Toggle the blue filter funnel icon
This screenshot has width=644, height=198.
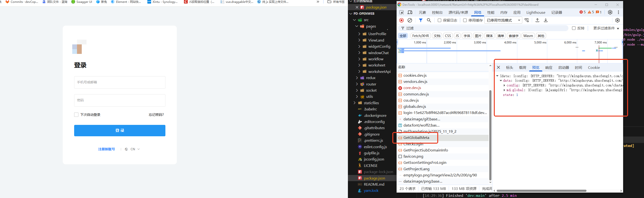(x=421, y=20)
